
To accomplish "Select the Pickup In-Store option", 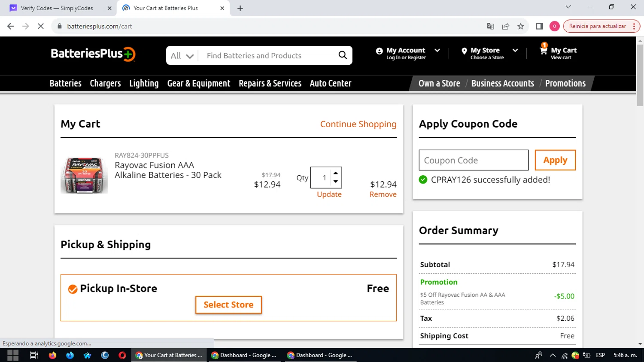I will click(x=73, y=289).
